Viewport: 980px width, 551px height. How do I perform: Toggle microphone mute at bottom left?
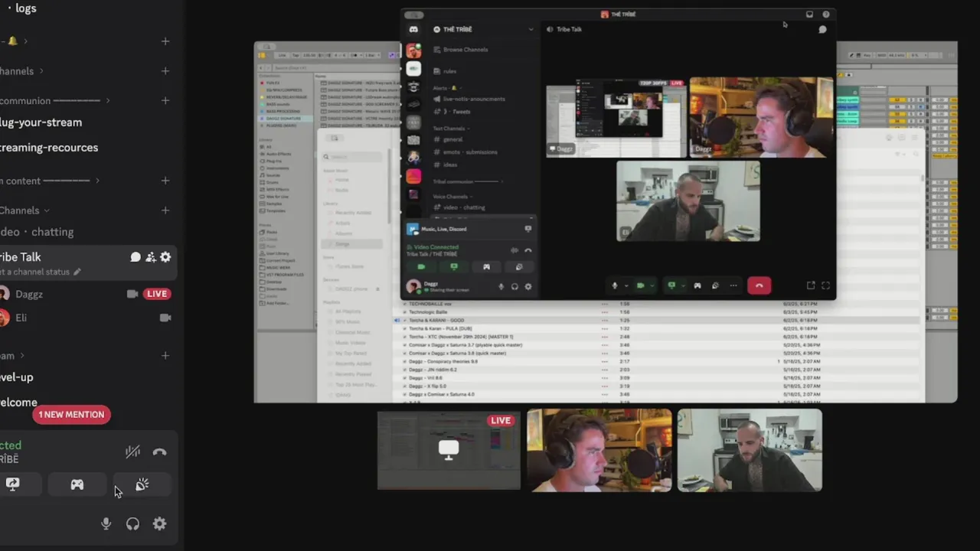click(106, 524)
